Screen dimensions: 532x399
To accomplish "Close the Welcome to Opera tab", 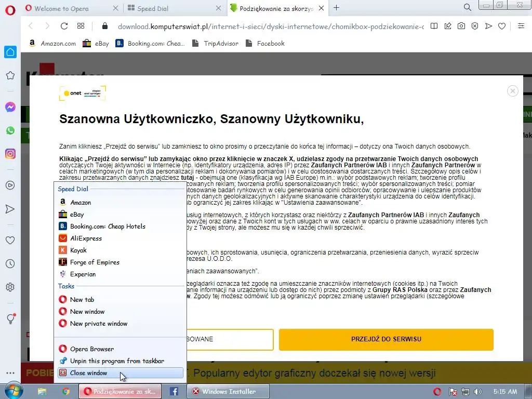I will pyautogui.click(x=116, y=8).
